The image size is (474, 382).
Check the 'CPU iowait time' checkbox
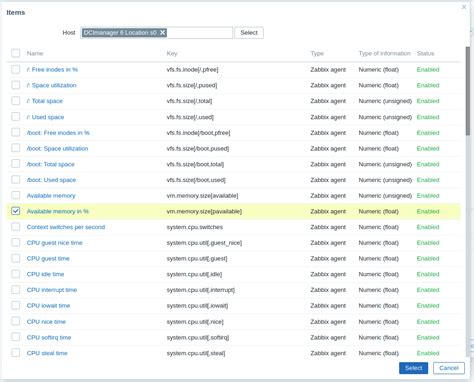pyautogui.click(x=16, y=305)
